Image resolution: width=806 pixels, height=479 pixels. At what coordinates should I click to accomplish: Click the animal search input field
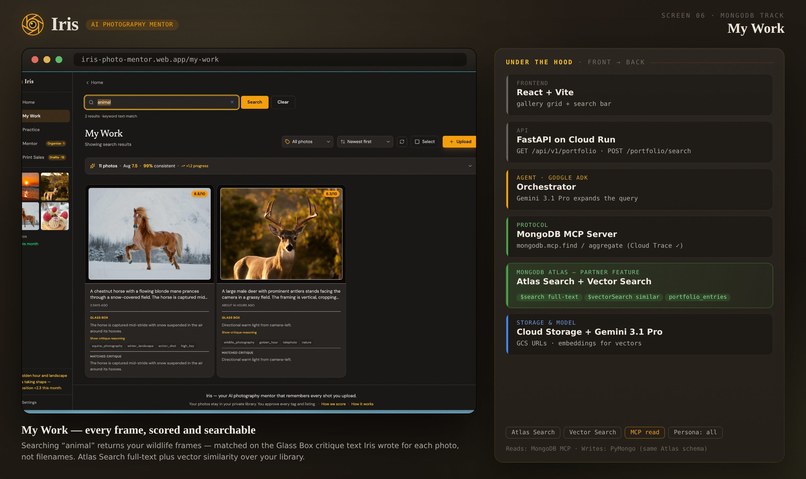pos(161,102)
